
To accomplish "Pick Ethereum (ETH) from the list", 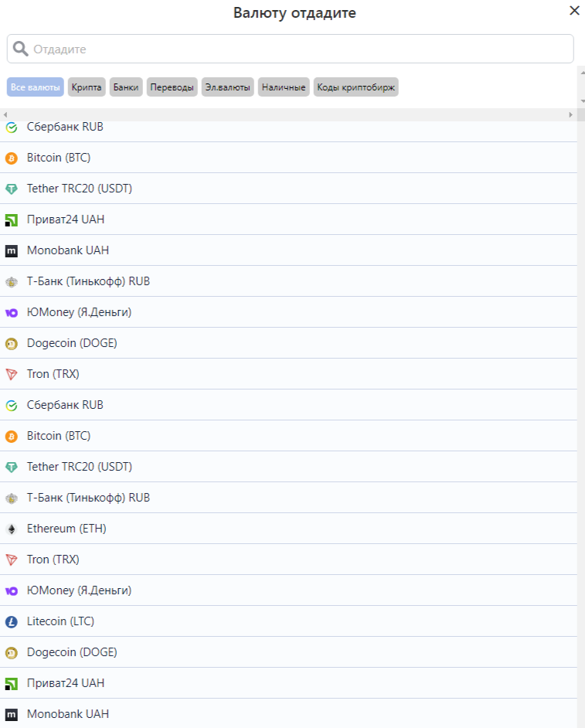I will 288,529.
